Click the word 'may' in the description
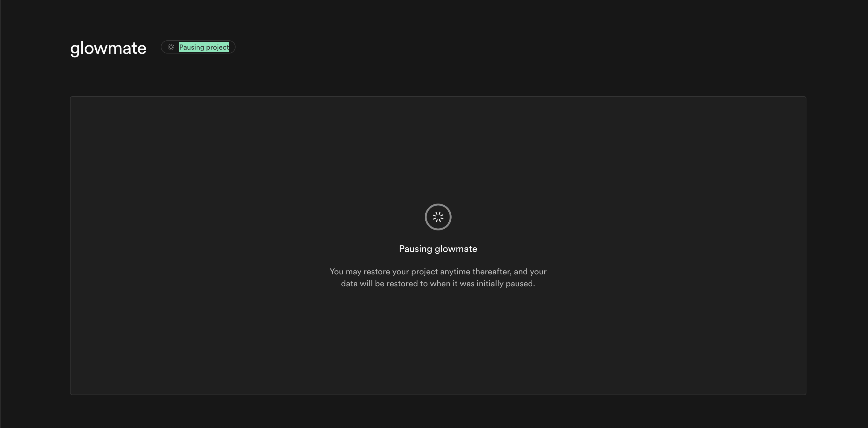The width and height of the screenshot is (868, 428). pos(354,272)
